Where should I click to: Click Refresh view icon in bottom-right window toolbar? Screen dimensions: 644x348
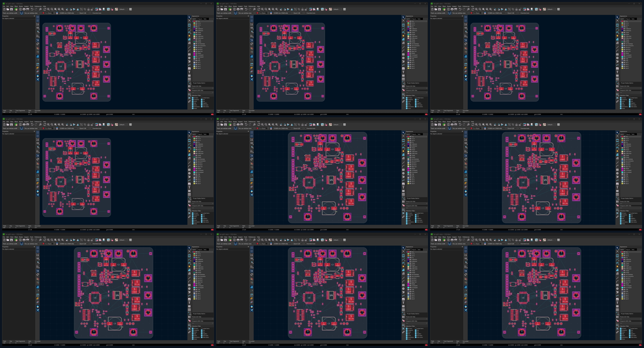[473, 240]
